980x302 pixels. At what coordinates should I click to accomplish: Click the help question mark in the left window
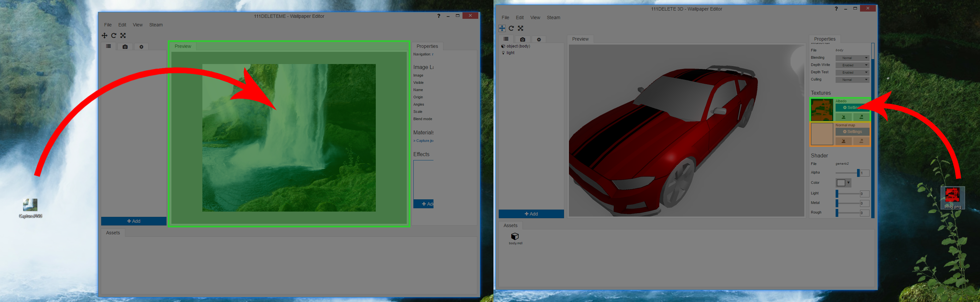coord(439,16)
